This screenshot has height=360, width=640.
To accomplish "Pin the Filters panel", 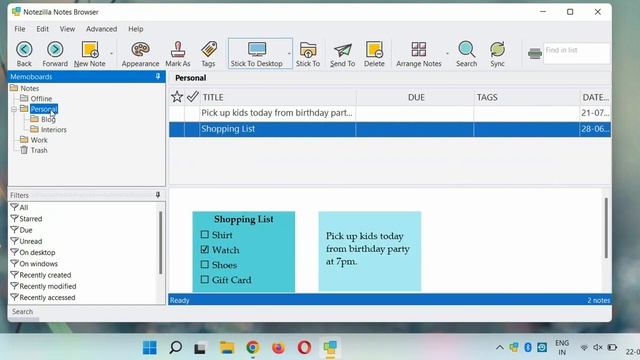I will [x=158, y=195].
